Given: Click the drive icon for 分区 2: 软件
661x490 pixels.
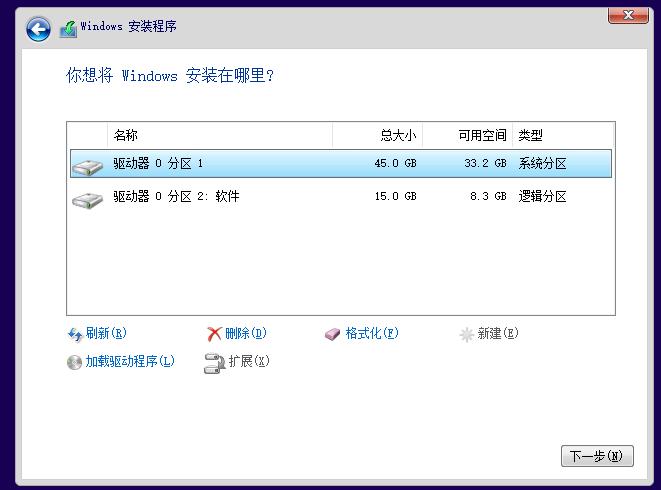Looking at the screenshot, I should tap(87, 200).
